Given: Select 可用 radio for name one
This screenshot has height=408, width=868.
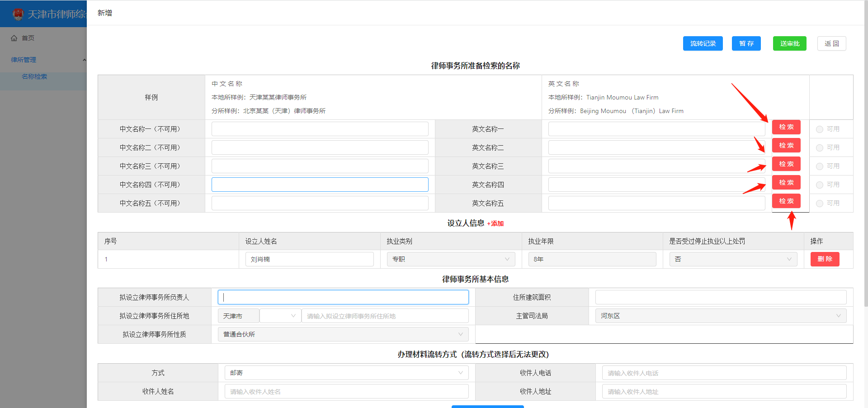Looking at the screenshot, I should [819, 129].
